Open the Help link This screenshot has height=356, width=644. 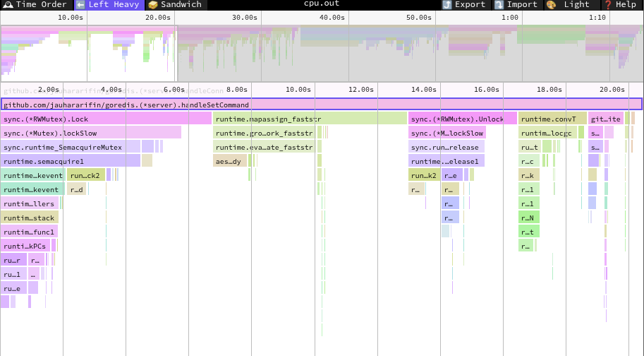click(x=608, y=5)
